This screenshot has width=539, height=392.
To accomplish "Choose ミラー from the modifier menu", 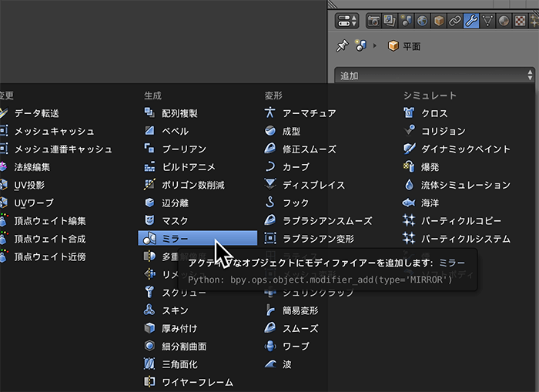I will [197, 239].
